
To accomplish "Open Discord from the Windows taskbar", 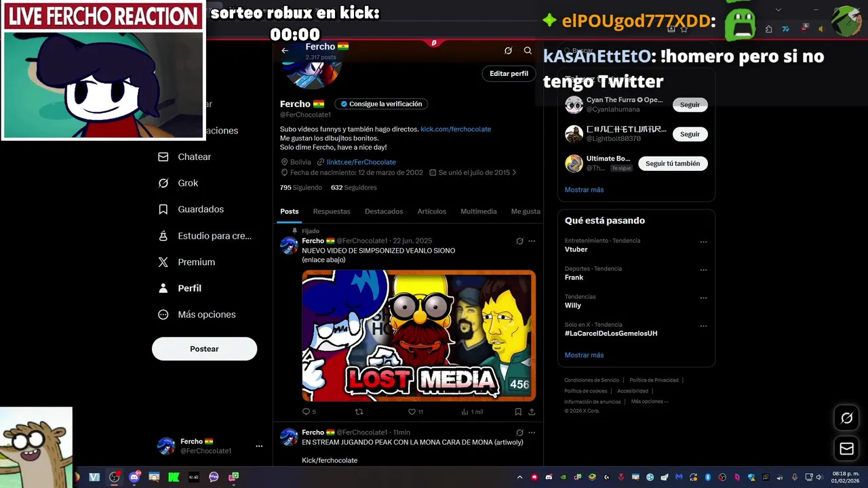I will click(134, 477).
